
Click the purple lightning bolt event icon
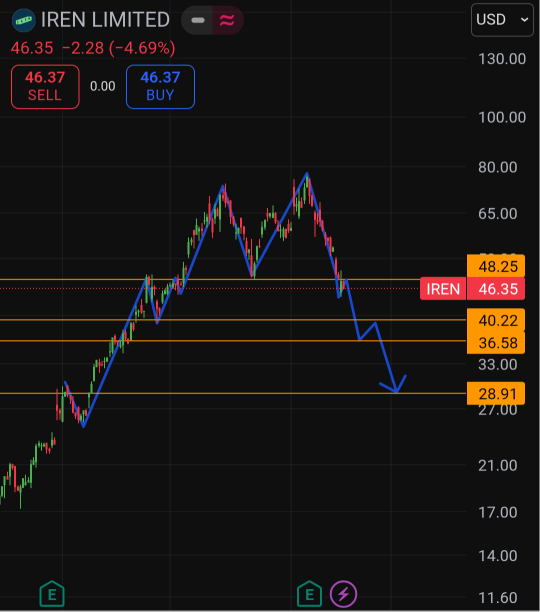coord(343,594)
